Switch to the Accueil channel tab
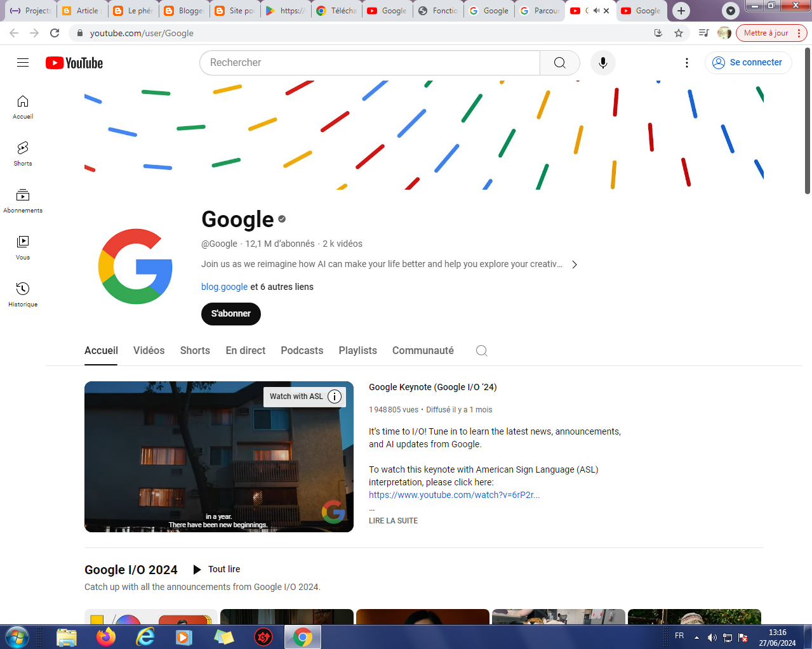This screenshot has height=649, width=812. (101, 351)
